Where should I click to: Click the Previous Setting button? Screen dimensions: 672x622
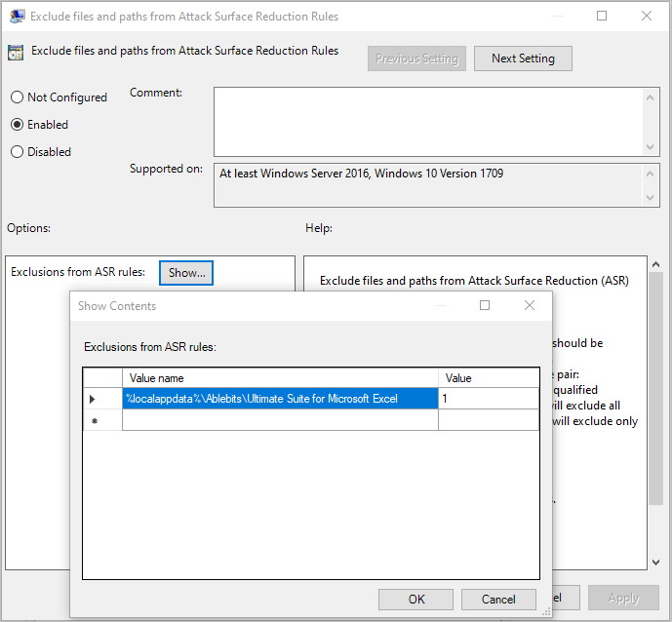pyautogui.click(x=416, y=58)
